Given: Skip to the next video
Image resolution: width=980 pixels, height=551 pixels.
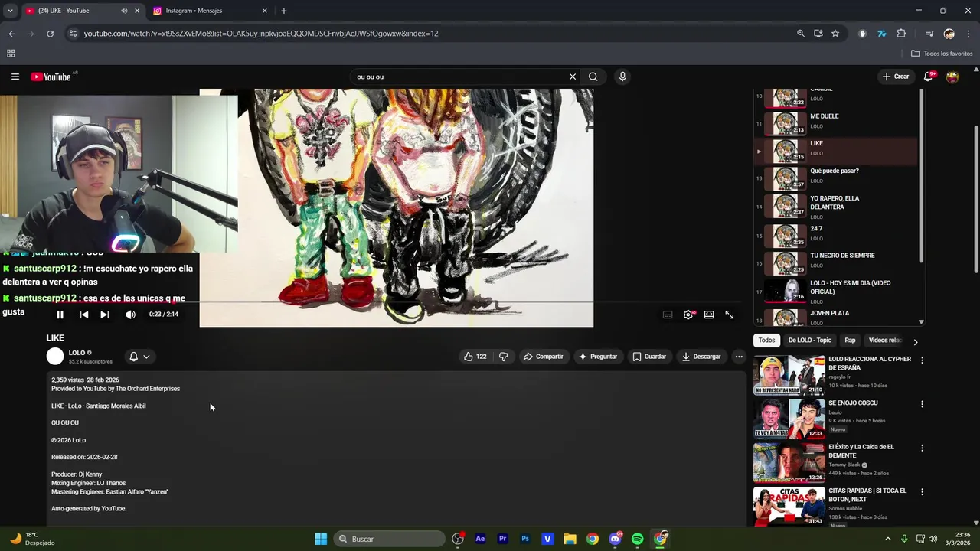Looking at the screenshot, I should point(105,315).
